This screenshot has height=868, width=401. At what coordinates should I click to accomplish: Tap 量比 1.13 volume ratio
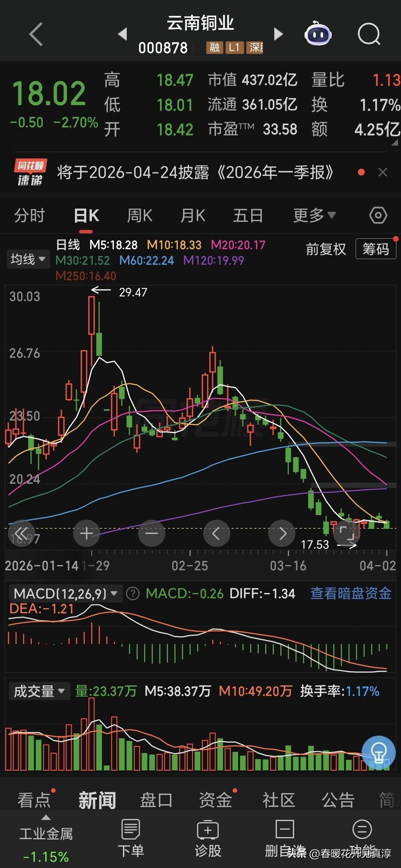(x=356, y=80)
